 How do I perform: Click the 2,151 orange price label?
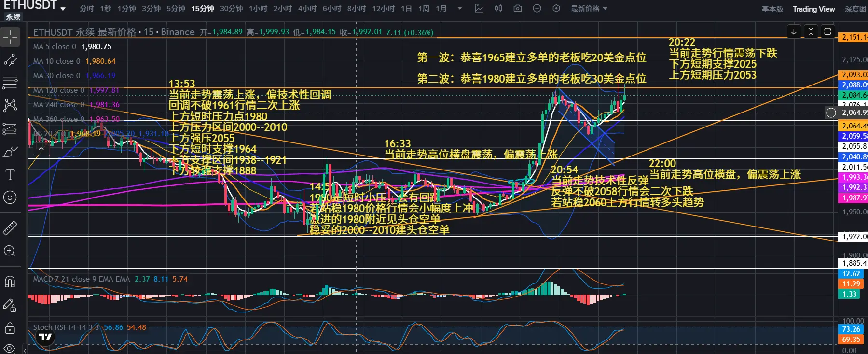853,37
